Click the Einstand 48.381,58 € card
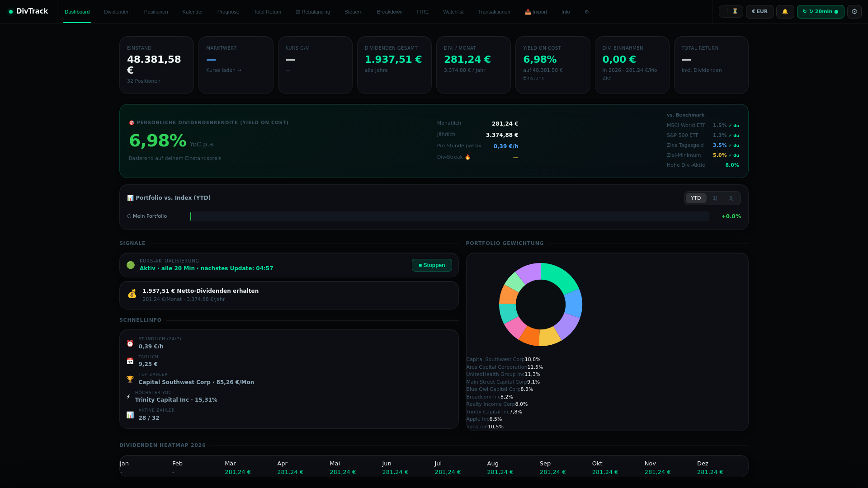The image size is (868, 488). [156, 65]
